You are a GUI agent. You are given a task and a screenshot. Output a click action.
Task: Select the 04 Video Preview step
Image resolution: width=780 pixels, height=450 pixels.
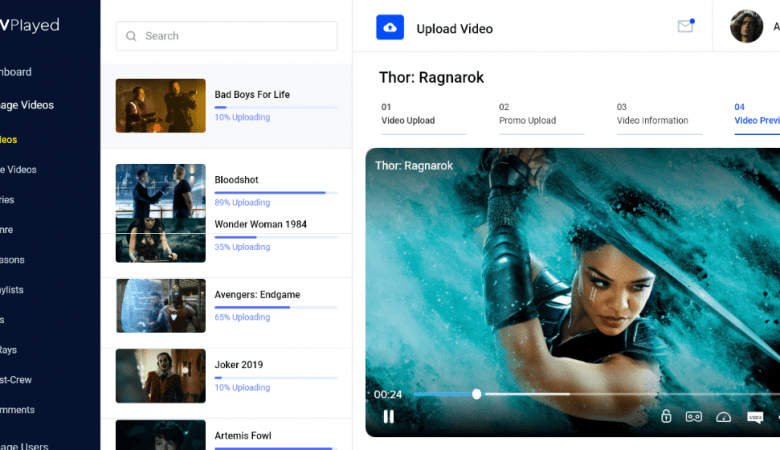(757, 117)
